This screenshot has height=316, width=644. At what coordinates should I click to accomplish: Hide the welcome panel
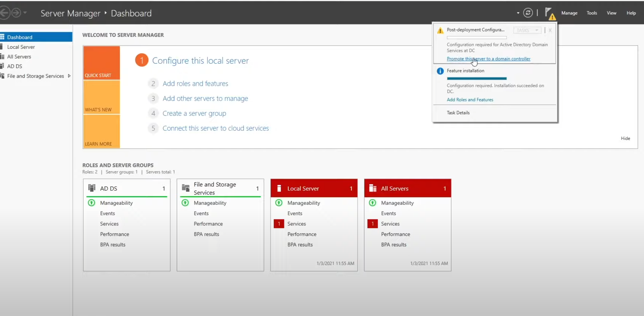[625, 138]
